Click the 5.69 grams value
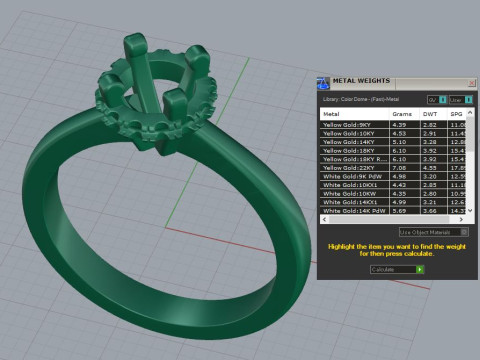The image size is (480, 360). click(x=399, y=211)
